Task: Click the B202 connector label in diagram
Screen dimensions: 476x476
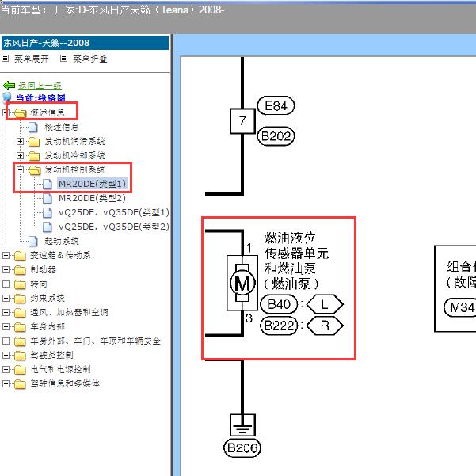Action: [276, 136]
